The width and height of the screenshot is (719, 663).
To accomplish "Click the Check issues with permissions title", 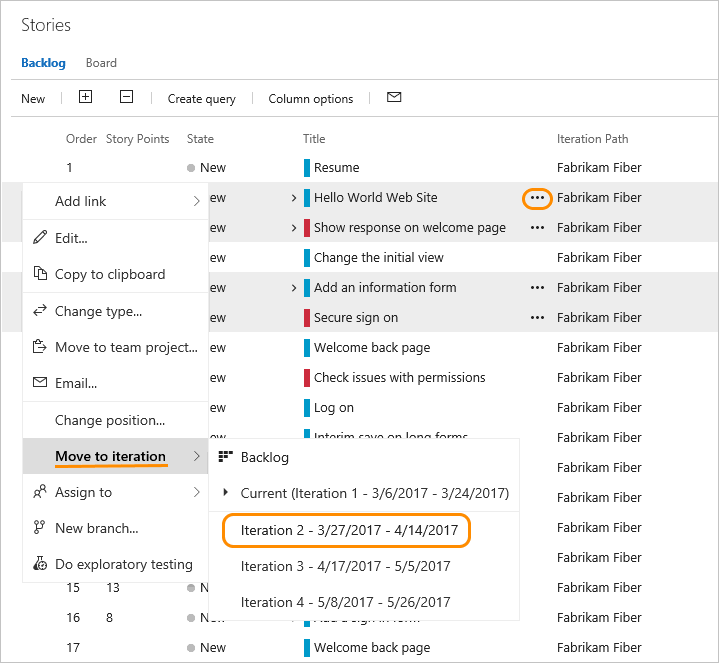I will 399,378.
